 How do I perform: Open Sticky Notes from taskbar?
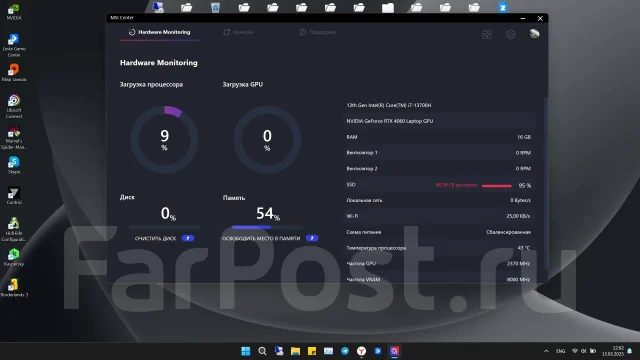click(312, 351)
